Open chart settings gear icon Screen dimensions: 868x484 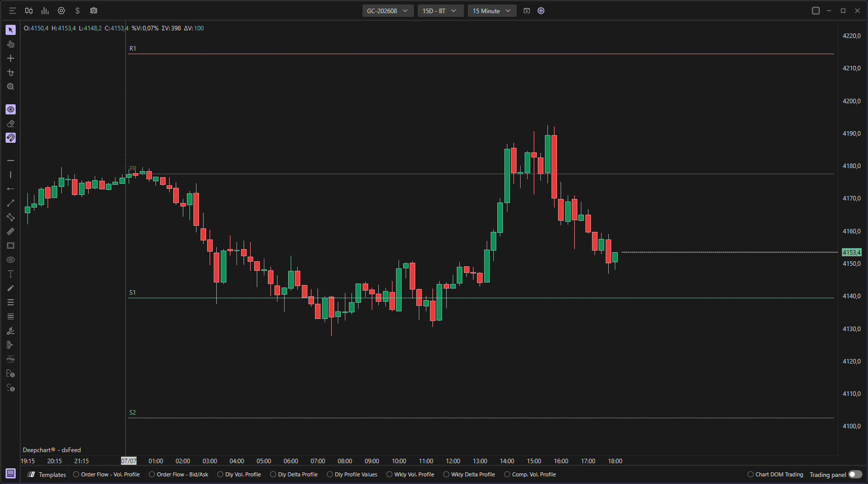tap(61, 11)
